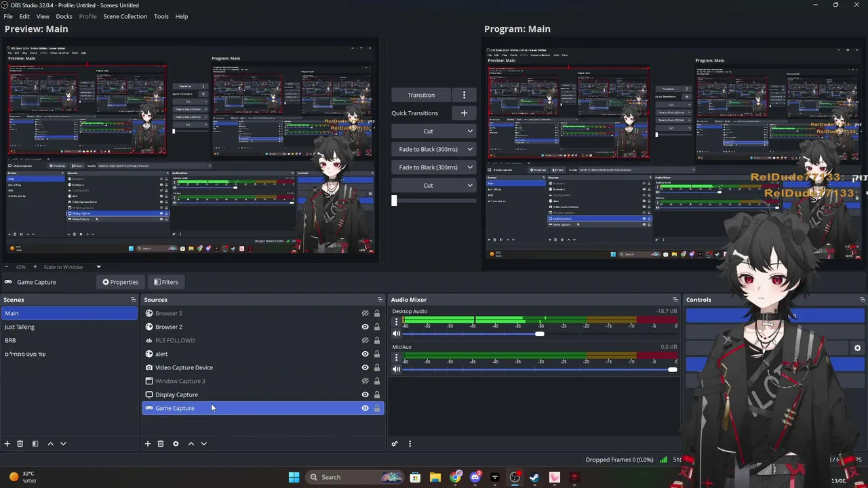The image size is (868, 488).
Task: Open Discord from the taskbar
Action: (475, 477)
